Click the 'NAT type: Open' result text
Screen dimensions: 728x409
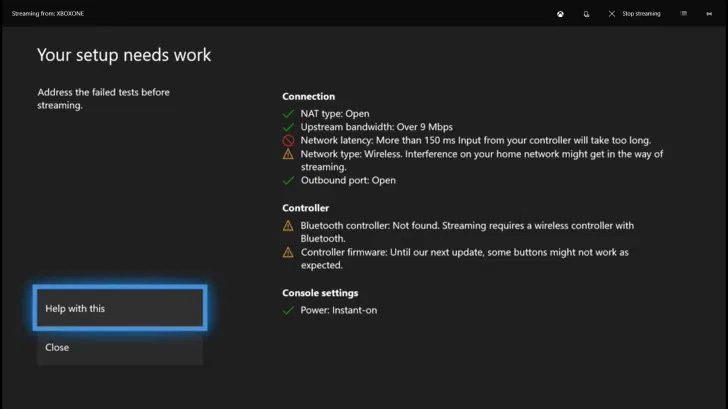[x=335, y=114]
